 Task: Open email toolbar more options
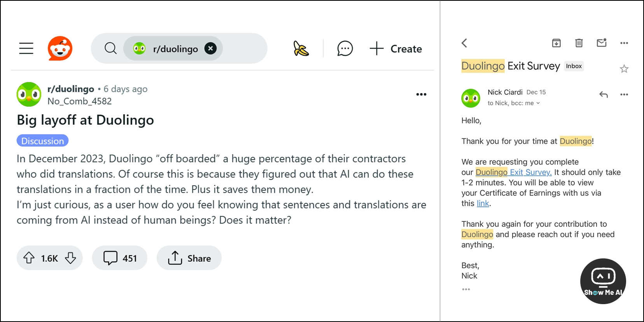click(624, 43)
